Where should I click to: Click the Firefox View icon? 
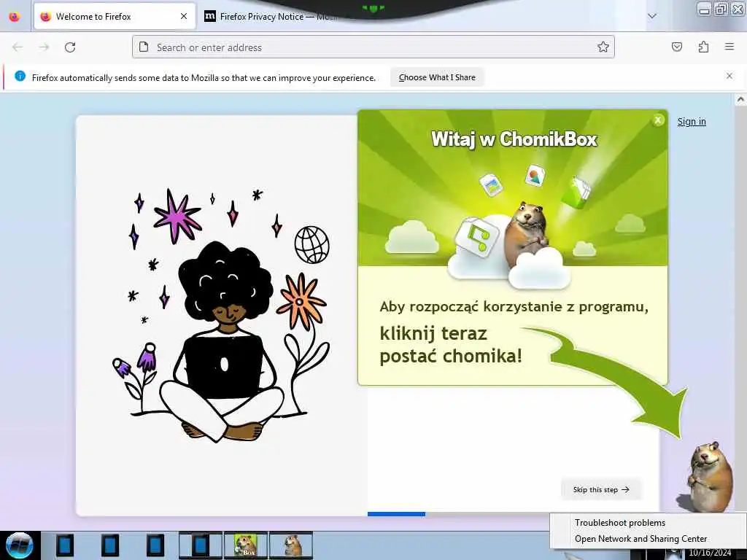click(15, 16)
